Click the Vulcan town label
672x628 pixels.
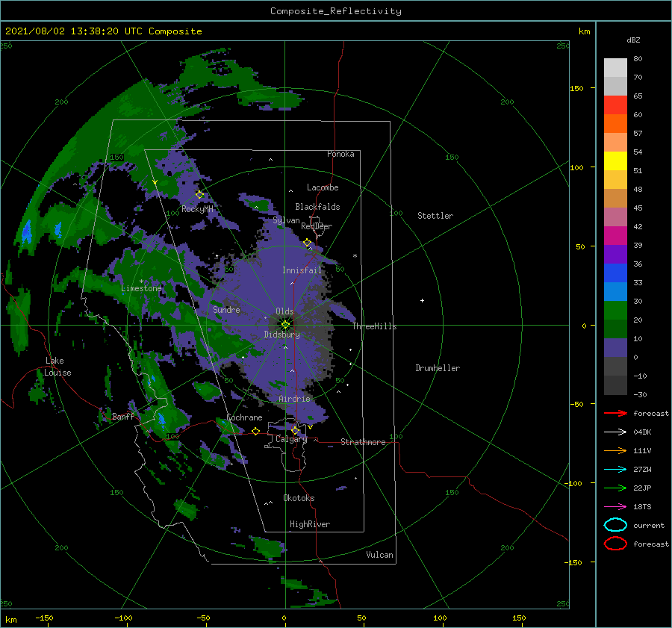coord(380,555)
